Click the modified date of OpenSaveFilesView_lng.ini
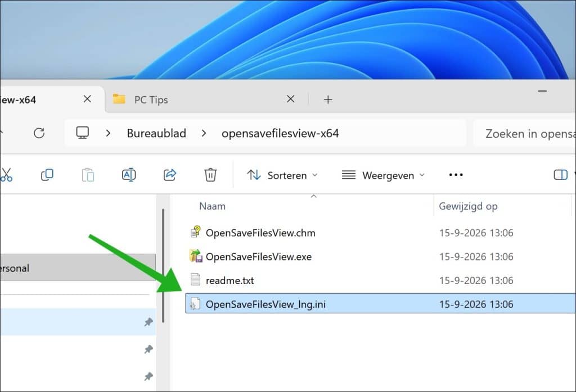Viewport: 576px width, 392px height. tap(476, 304)
